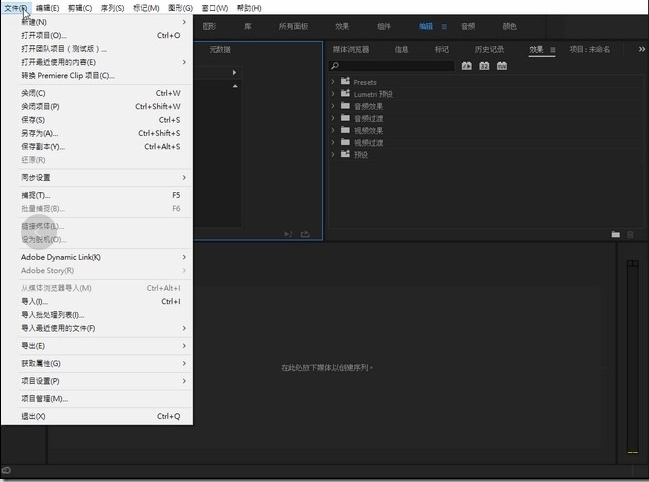Click the Export Frame icon in the monitor
649x482 pixels.
(305, 234)
